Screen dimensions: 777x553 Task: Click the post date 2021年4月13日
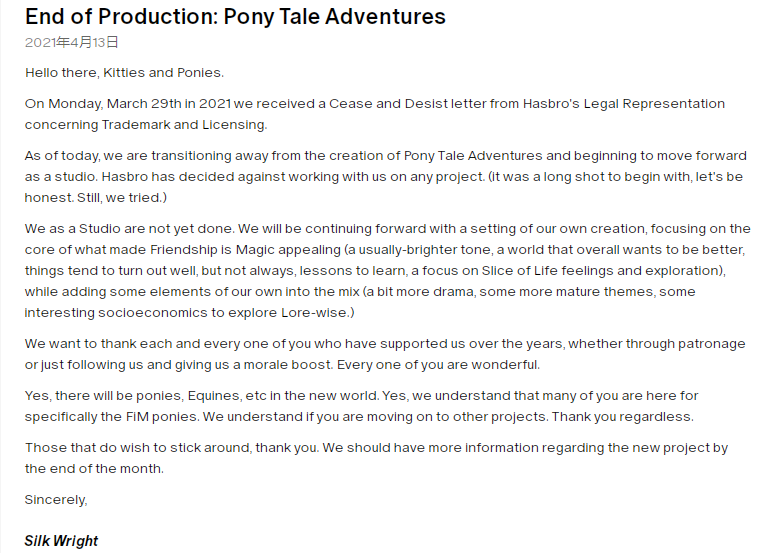point(72,43)
